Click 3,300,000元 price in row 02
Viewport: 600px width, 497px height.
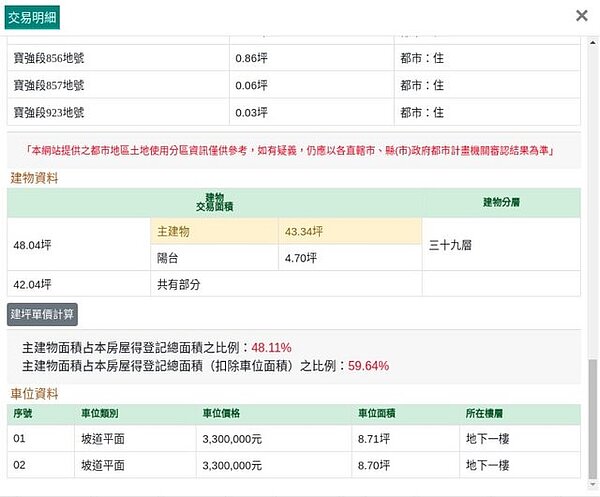232,466
